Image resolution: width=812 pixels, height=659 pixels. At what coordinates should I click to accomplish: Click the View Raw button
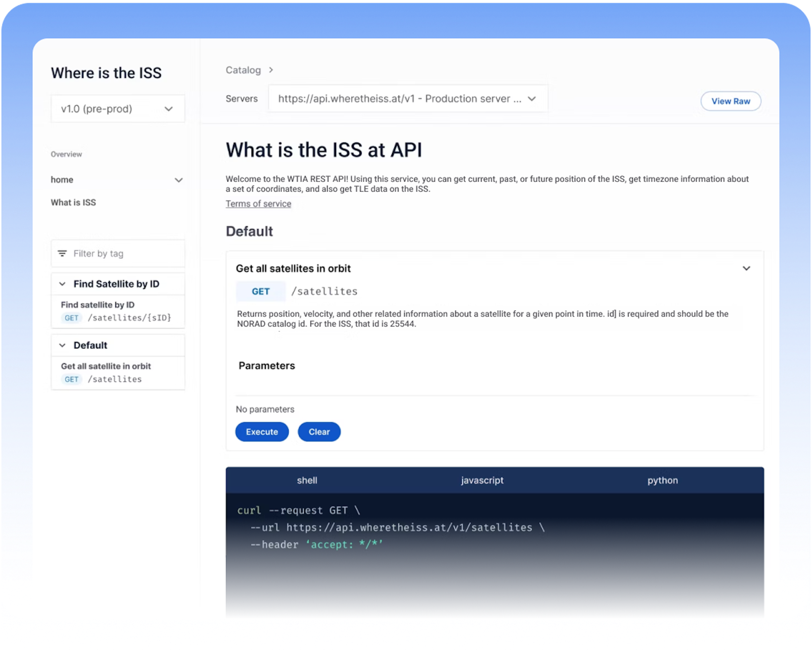pyautogui.click(x=730, y=101)
